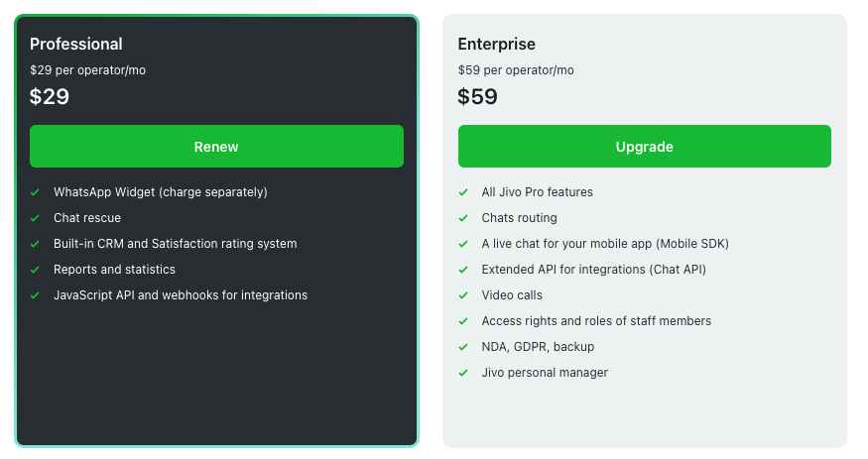The image size is (868, 459).
Task: Click Extended API for integrations text
Action: click(594, 270)
